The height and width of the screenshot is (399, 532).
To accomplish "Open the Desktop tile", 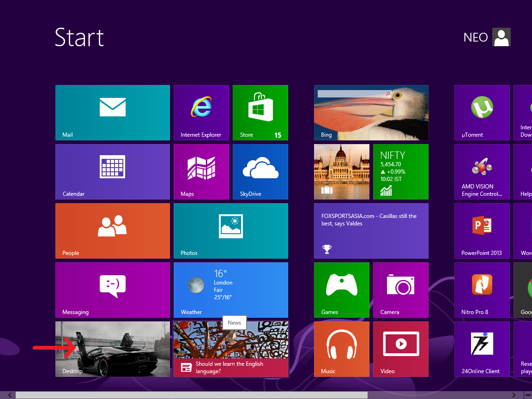I will pyautogui.click(x=113, y=349).
